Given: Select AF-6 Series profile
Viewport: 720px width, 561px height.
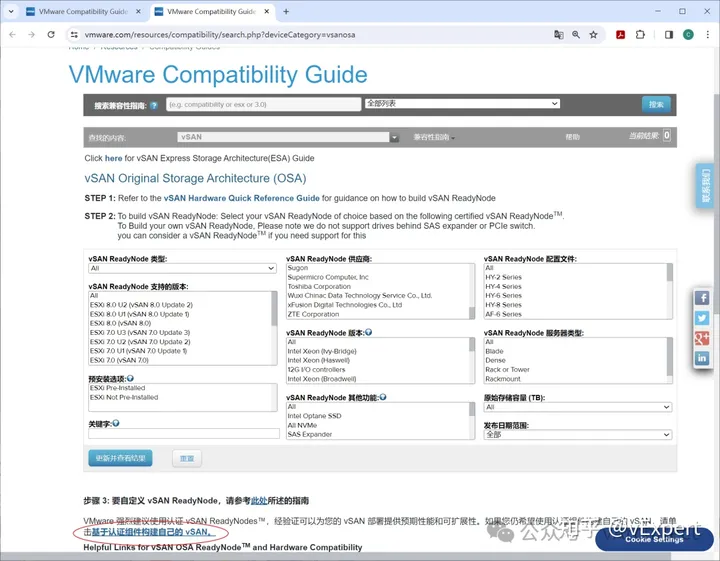Looking at the screenshot, I should point(503,314).
